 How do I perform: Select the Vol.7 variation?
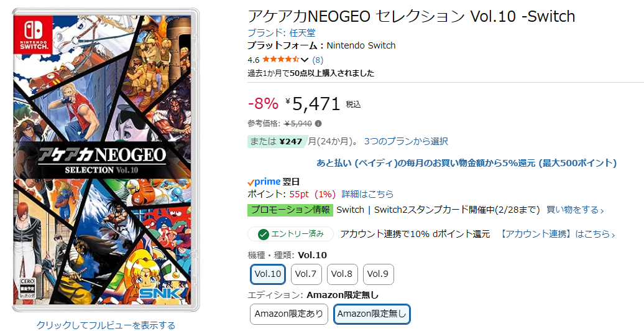pos(306,274)
